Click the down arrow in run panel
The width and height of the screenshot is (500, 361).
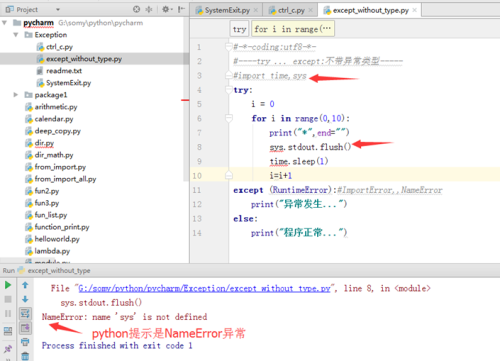point(25,299)
